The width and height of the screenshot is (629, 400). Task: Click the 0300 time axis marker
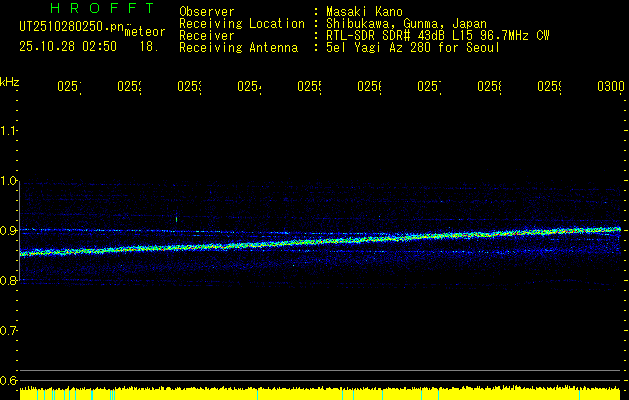point(610,88)
